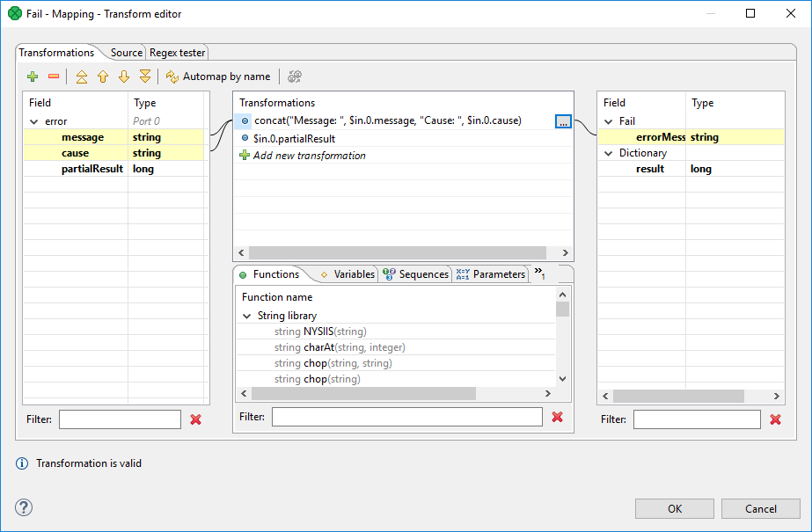Open the Variables tab
812x532 pixels.
tap(347, 274)
